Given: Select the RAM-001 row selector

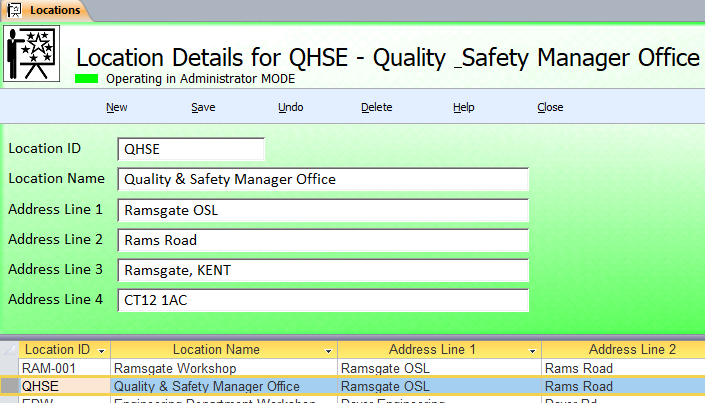Looking at the screenshot, I should [9, 368].
